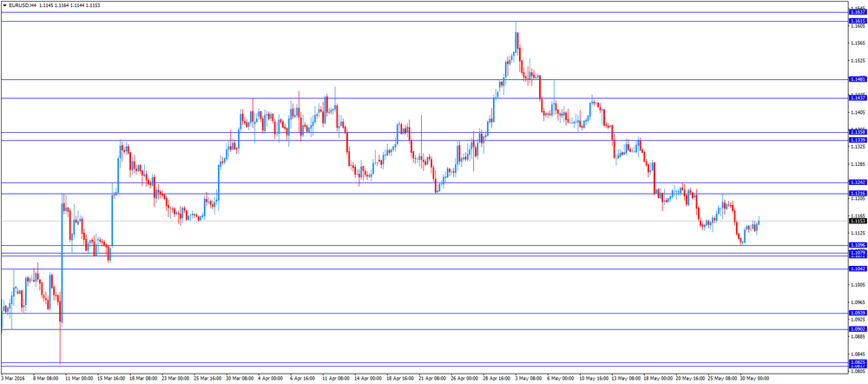868x384 pixels.
Task: Click the triangle arrow beside EURUSD,H4
Action: pyautogui.click(x=4, y=4)
